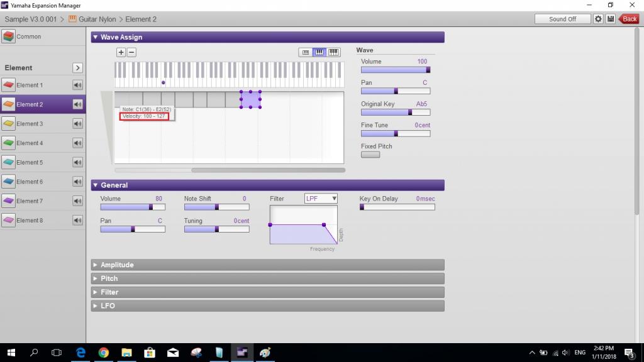Viewport: 644px width, 362px height.
Task: Show hidden system tray icons
Action: [532, 352]
